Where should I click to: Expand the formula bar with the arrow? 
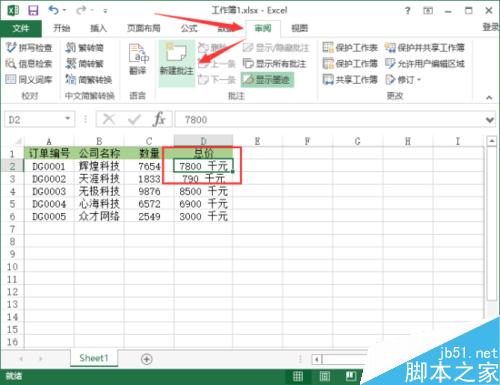(490, 120)
